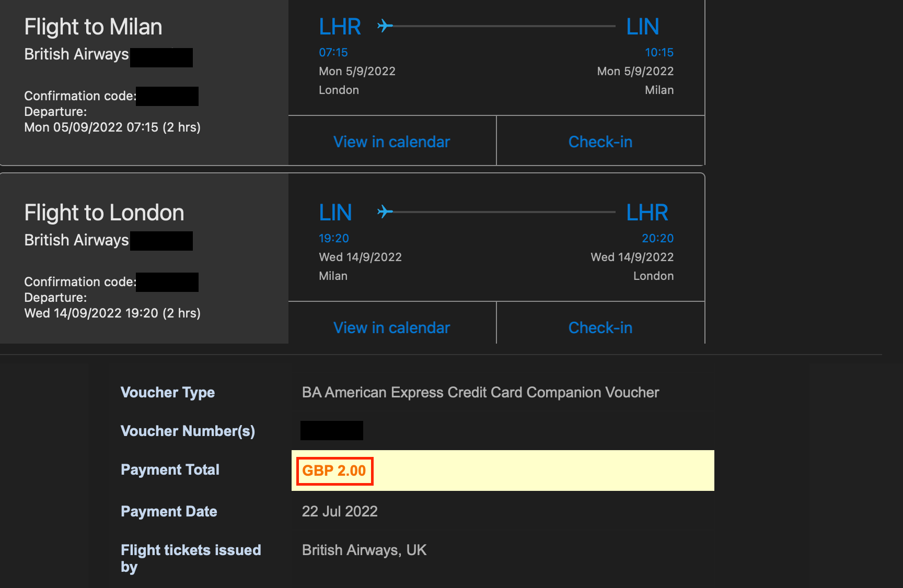Screen dimensions: 903x588
Task: Click the British Airways, UK issuer text
Action: (x=364, y=550)
